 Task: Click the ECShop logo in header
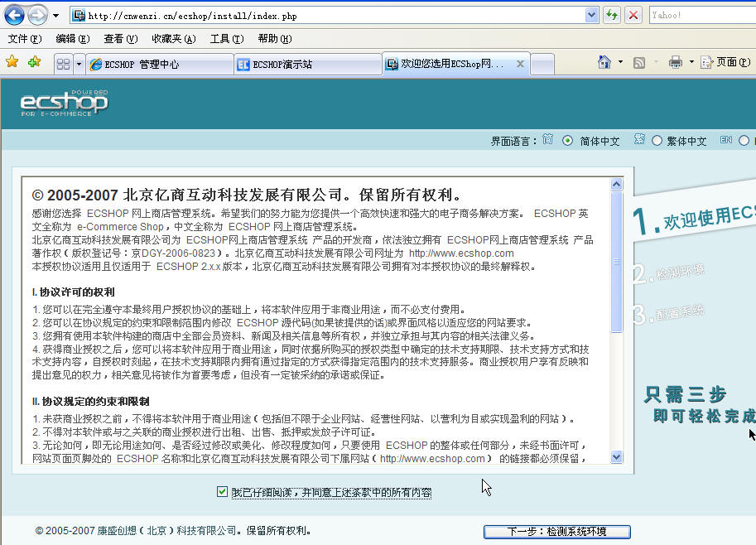tap(64, 103)
